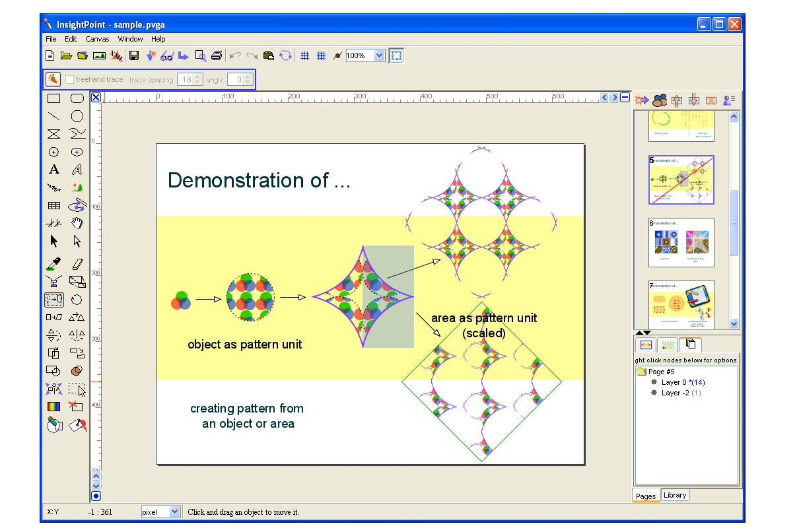Pick the Eyedropper tool
Image resolution: width=799 pixels, height=532 pixels.
pos(54,265)
